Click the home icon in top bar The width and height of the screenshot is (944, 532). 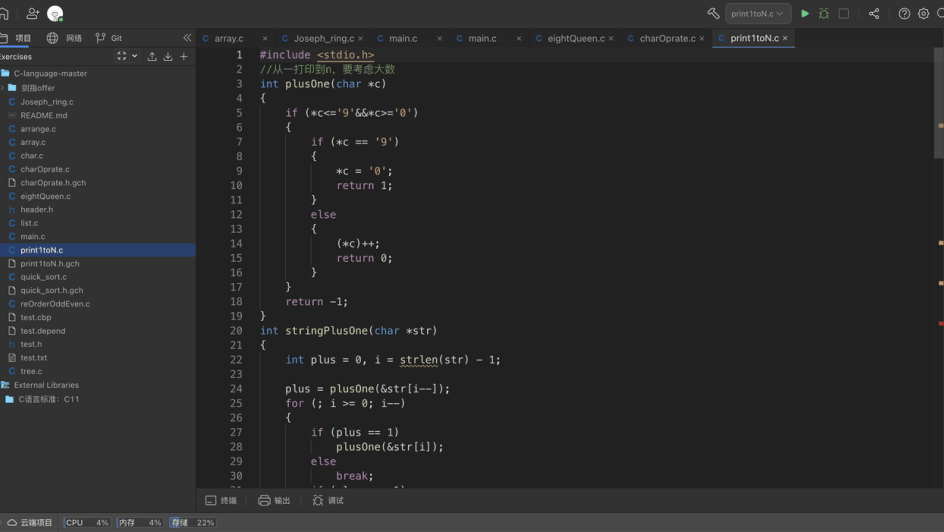pos(4,13)
